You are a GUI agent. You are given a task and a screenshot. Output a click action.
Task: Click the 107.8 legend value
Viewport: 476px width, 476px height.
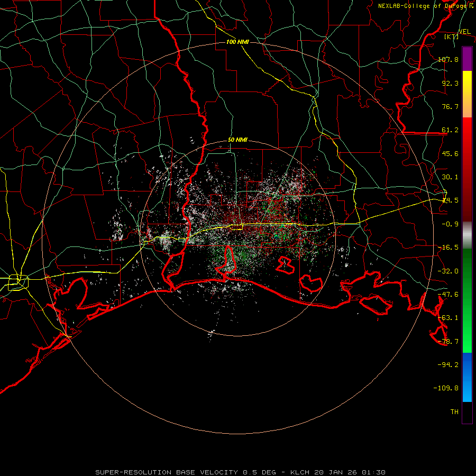tap(448, 59)
